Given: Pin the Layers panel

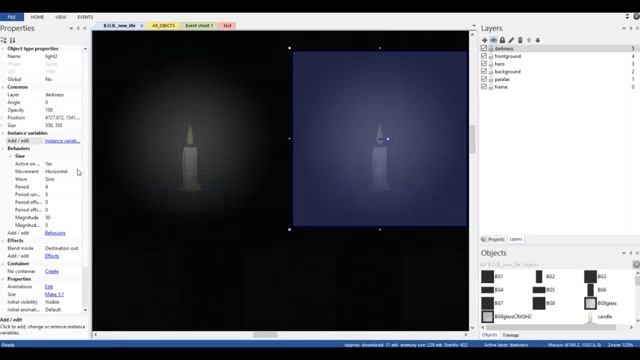Looking at the screenshot, I should [631, 29].
